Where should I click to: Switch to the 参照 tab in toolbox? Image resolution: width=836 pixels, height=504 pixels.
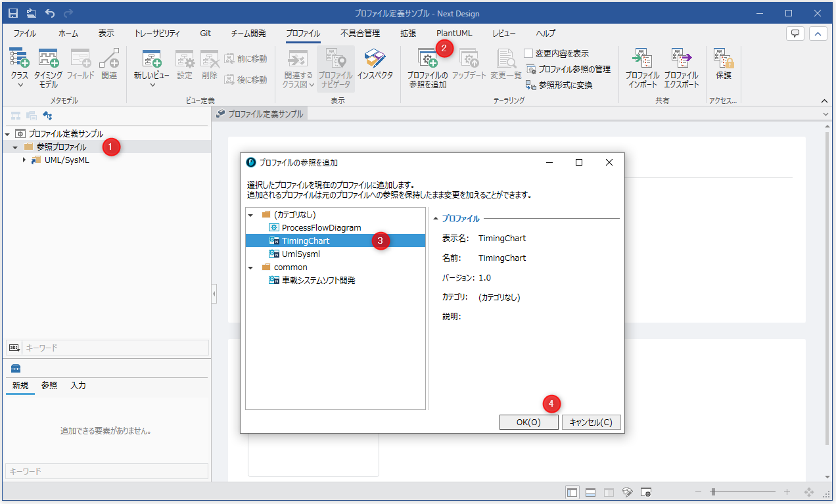tap(49, 386)
